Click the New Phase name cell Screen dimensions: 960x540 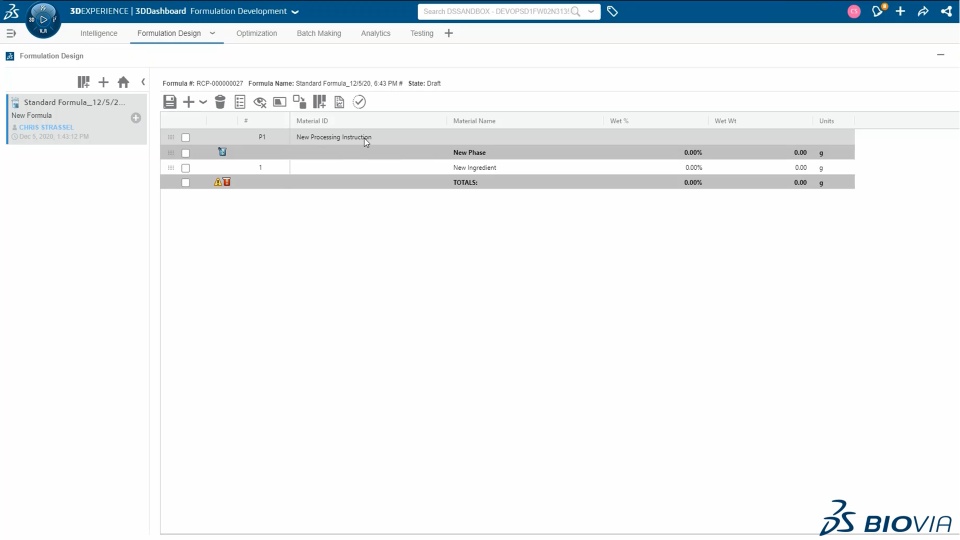470,152
